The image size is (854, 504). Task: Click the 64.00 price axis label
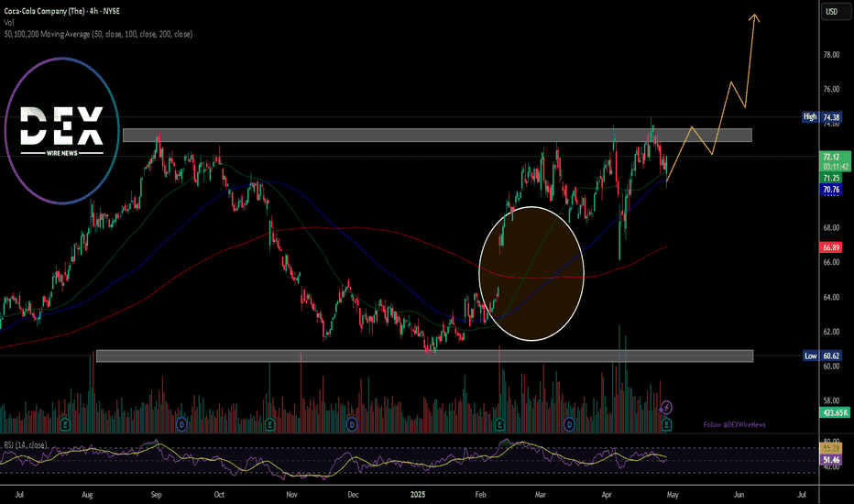831,297
